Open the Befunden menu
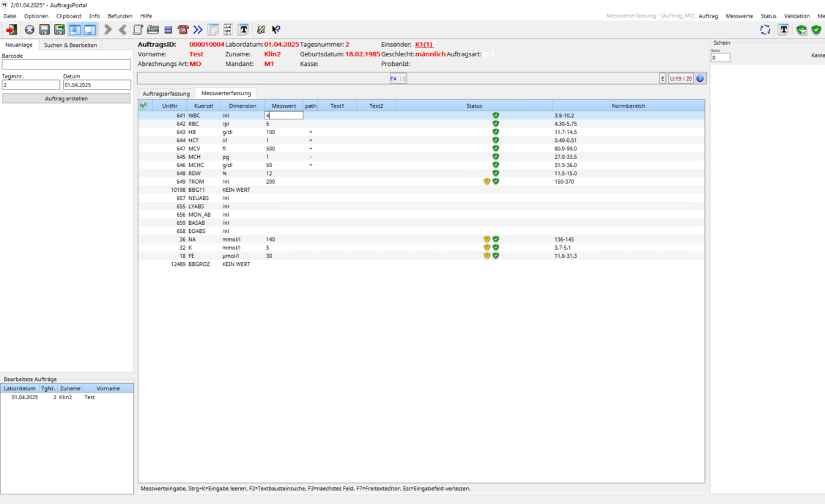The height and width of the screenshot is (504, 825). (119, 15)
